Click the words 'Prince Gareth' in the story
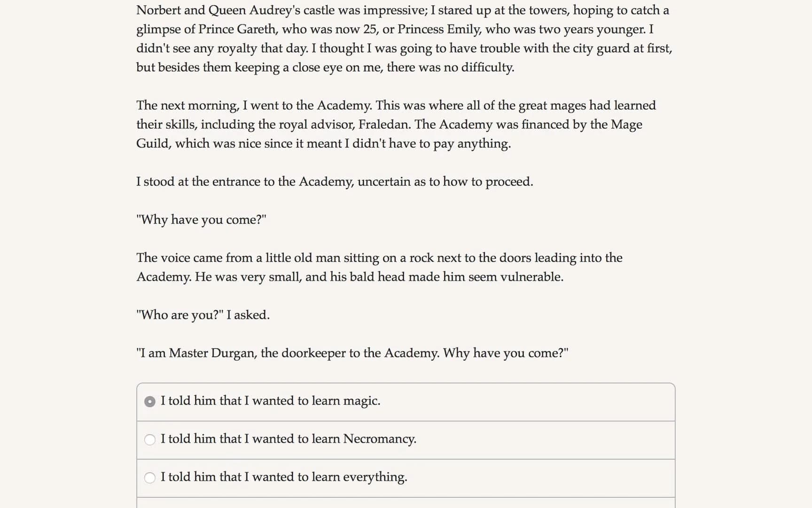The image size is (812, 508). pyautogui.click(x=237, y=29)
